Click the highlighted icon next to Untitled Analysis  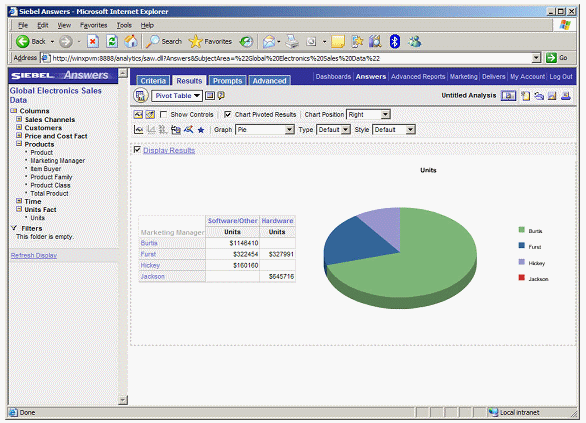pyautogui.click(x=508, y=96)
